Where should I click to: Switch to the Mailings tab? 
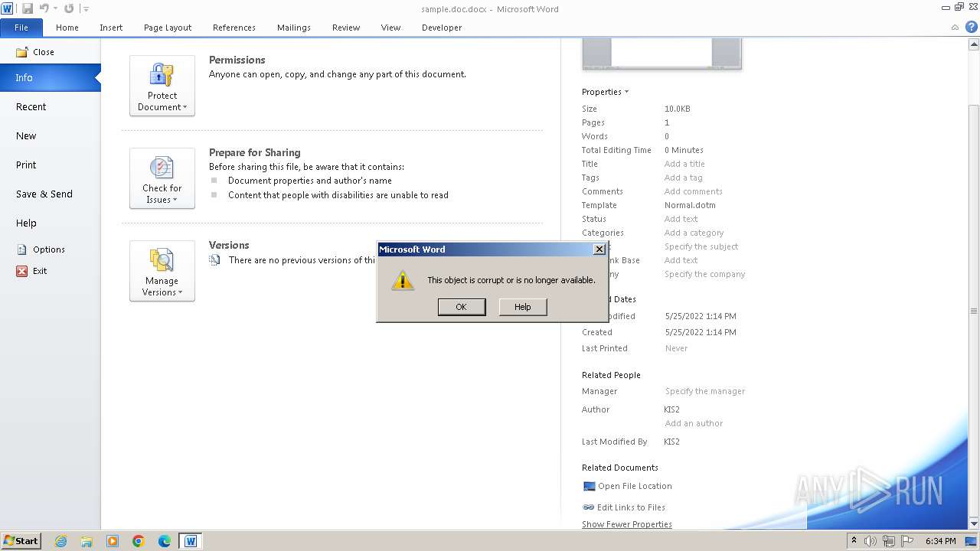(x=294, y=28)
